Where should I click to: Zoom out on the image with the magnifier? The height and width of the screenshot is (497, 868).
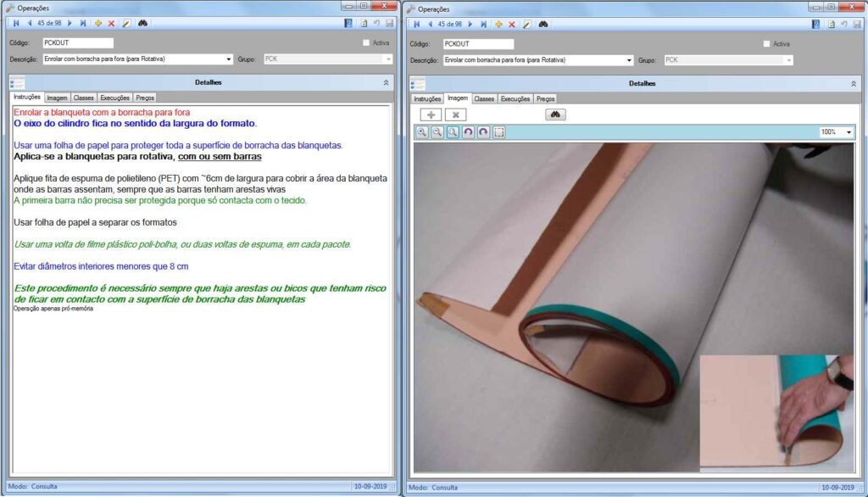(437, 131)
